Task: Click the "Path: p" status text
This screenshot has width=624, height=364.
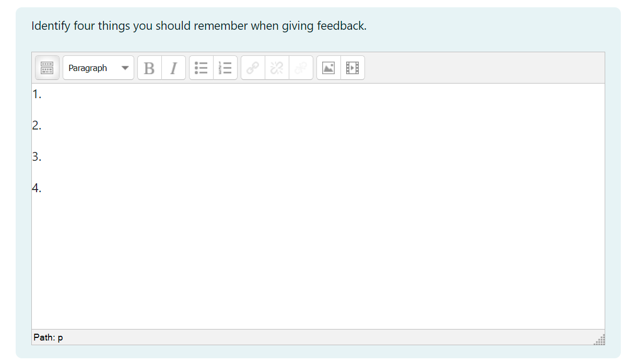Action: click(48, 337)
